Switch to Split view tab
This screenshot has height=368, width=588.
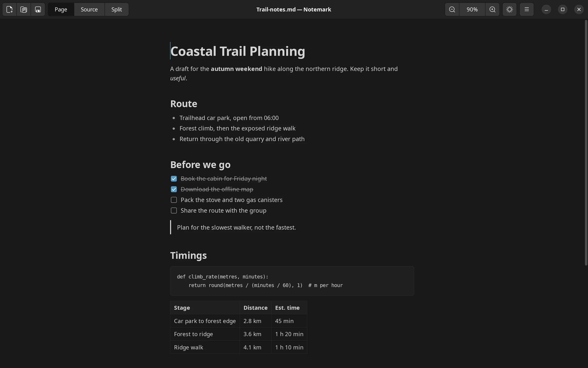pyautogui.click(x=117, y=9)
